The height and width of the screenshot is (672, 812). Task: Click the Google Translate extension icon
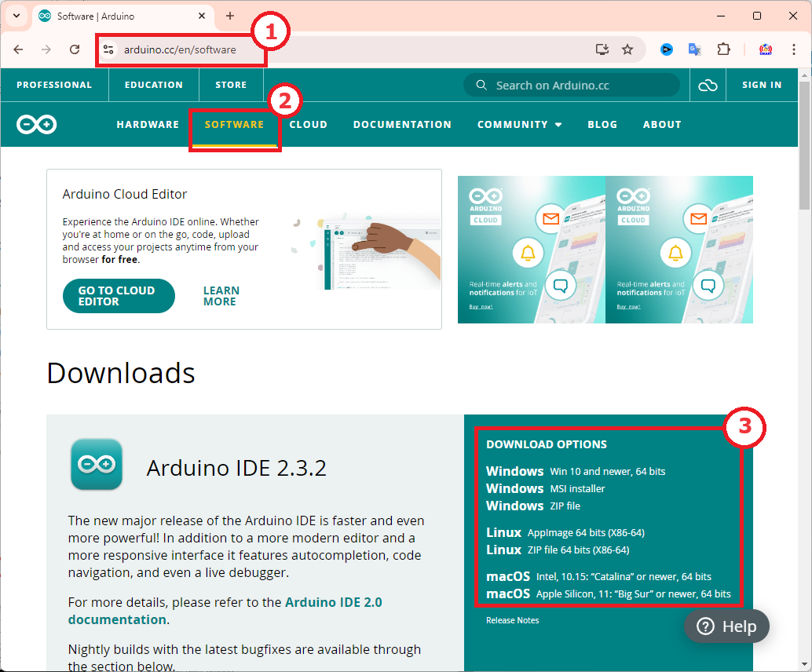pyautogui.click(x=695, y=49)
